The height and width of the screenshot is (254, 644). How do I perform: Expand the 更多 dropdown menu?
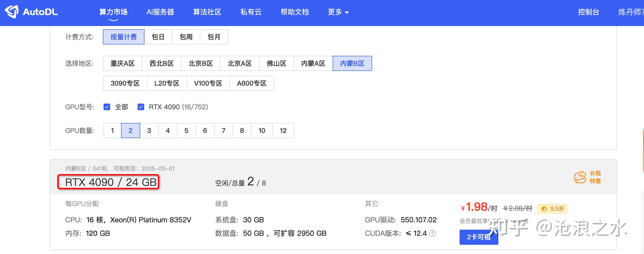(x=338, y=12)
